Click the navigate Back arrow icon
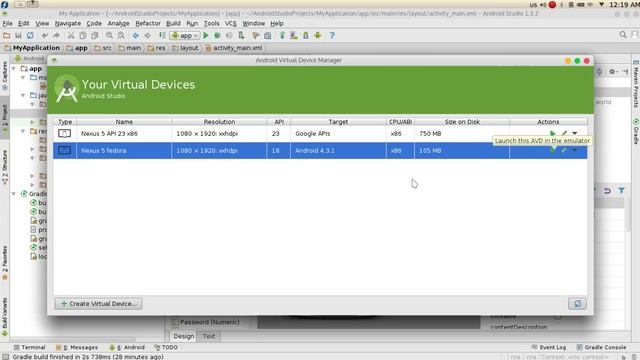This screenshot has width=640, height=360. point(136,36)
